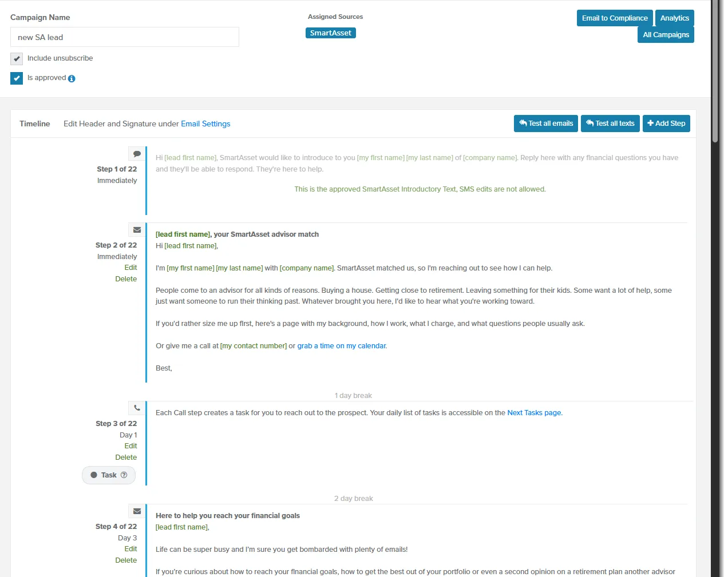Image resolution: width=728 pixels, height=577 pixels.
Task: Click the 'Day 3' timing under Step 4
Action: (128, 538)
